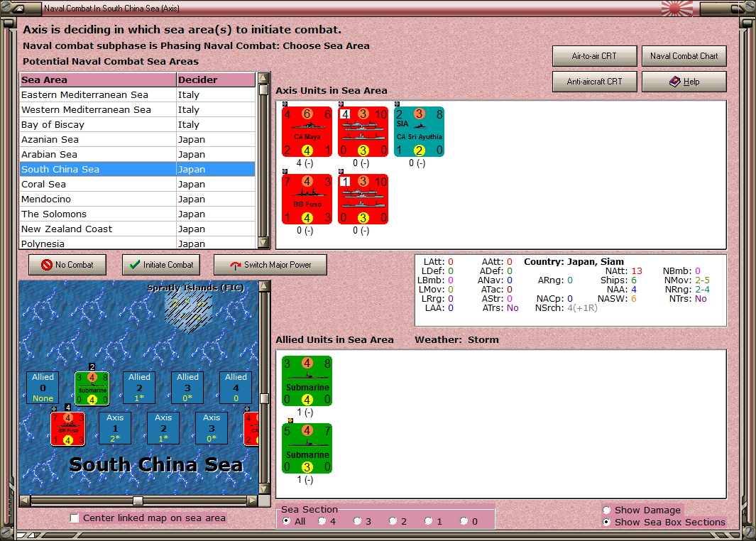The image size is (756, 541).
Task: Click BB Fuso counter on the sea map
Action: (x=68, y=429)
